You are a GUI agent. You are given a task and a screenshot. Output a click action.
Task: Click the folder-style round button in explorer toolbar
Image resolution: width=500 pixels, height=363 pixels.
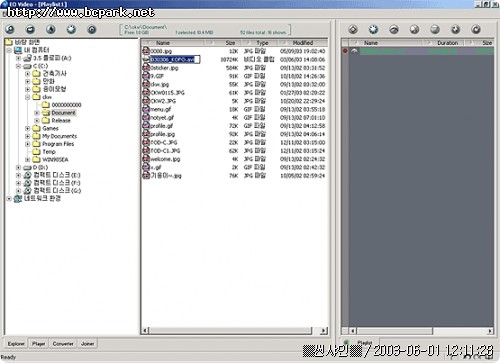[x=30, y=30]
